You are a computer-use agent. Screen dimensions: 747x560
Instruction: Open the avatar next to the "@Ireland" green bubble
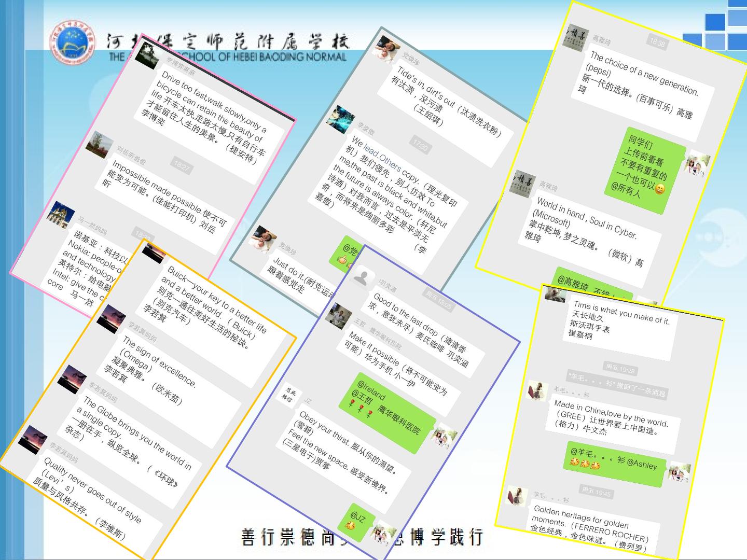tap(444, 437)
